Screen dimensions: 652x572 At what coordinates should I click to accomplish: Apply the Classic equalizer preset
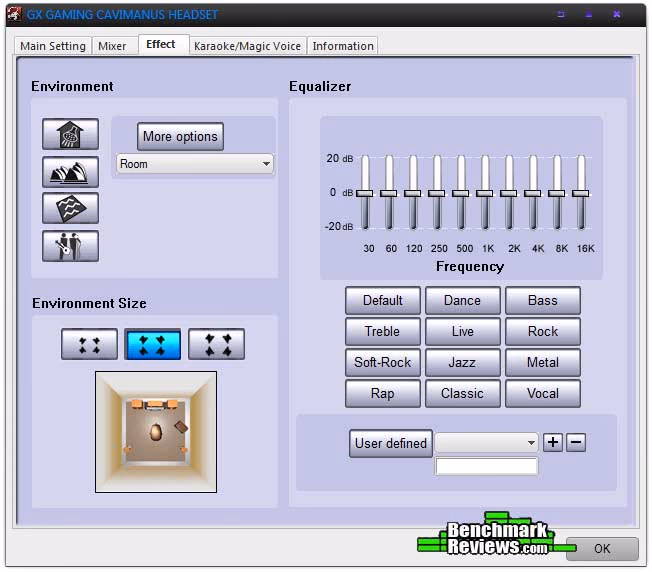[462, 393]
